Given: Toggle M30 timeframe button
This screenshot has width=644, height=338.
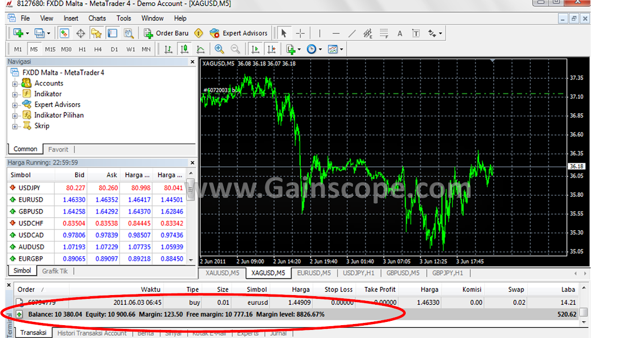Looking at the screenshot, I should tap(66, 49).
